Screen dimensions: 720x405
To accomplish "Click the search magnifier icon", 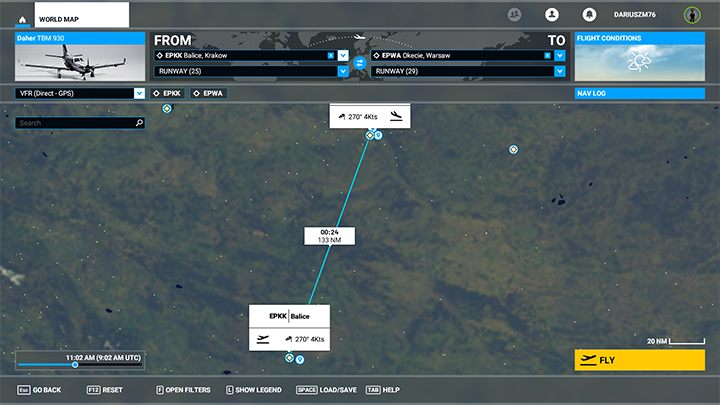I will click(139, 123).
